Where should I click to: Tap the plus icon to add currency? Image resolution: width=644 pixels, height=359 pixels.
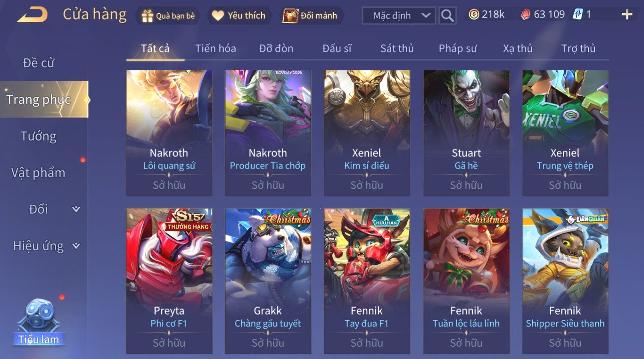(x=627, y=15)
